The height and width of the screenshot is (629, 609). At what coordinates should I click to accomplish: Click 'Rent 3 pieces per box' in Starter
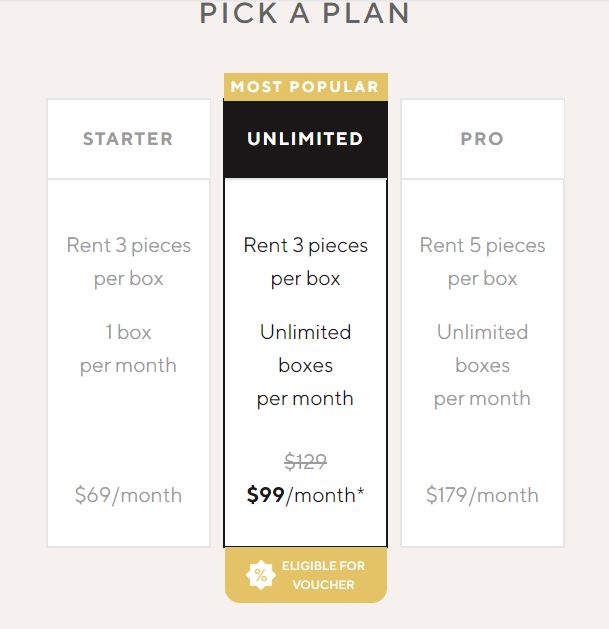[x=128, y=262]
